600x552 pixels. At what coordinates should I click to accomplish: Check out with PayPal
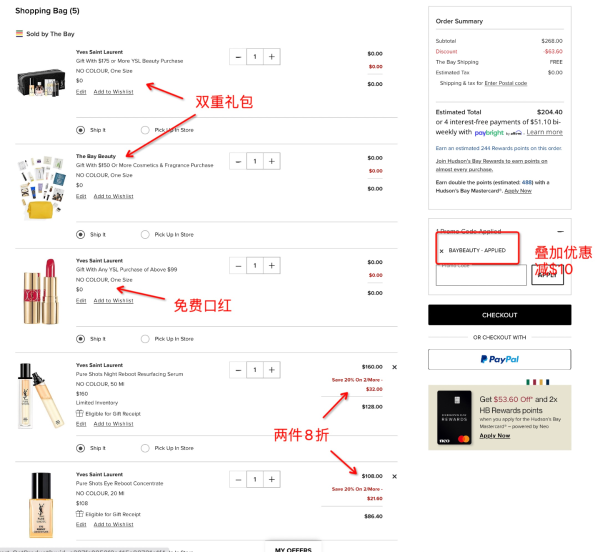coord(499,359)
